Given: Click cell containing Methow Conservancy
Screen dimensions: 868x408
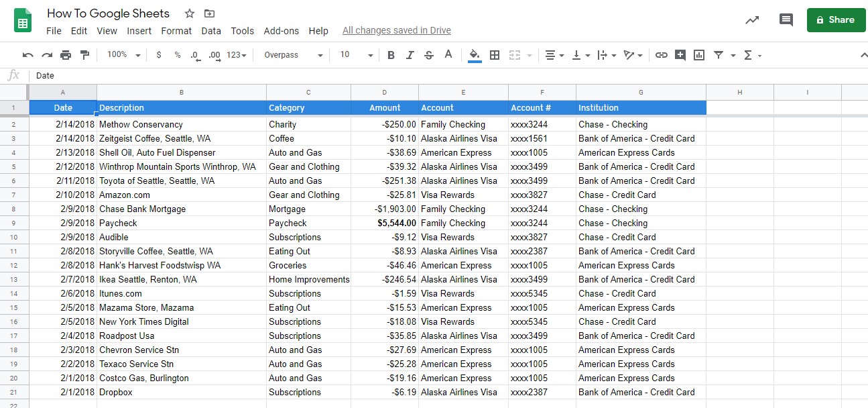Looking at the screenshot, I should (x=182, y=124).
